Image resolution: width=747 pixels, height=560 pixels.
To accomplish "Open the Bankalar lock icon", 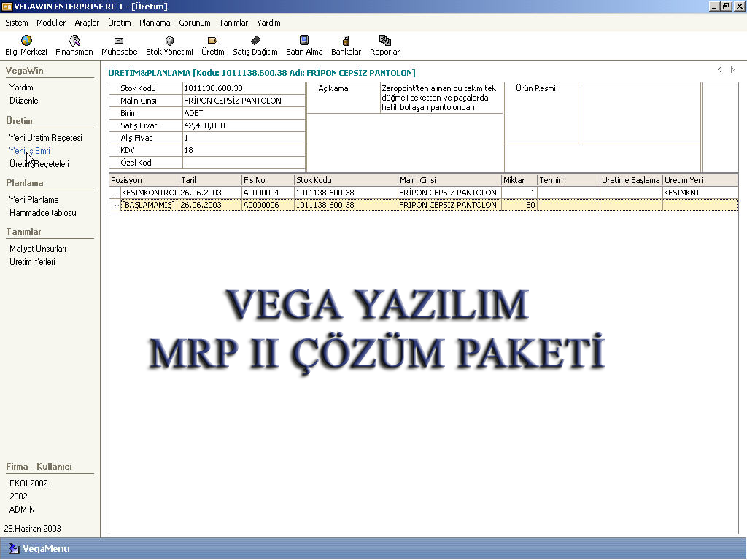I will (346, 41).
